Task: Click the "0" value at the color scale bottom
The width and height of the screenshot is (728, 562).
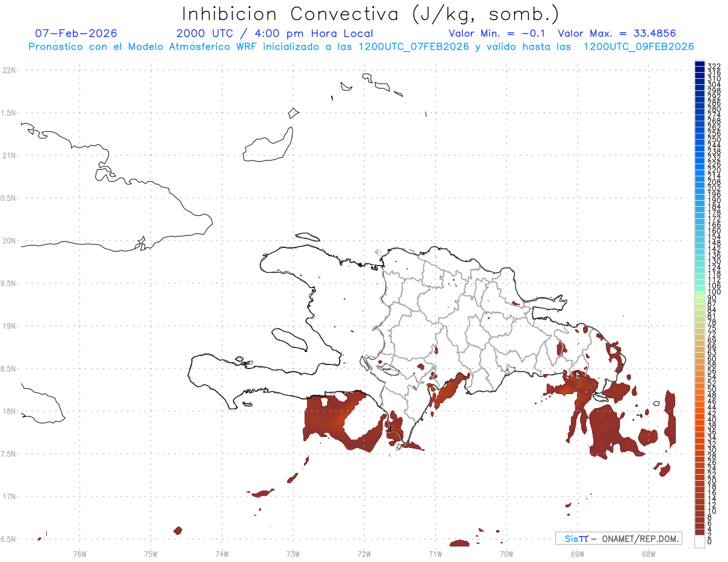Action: click(x=710, y=541)
